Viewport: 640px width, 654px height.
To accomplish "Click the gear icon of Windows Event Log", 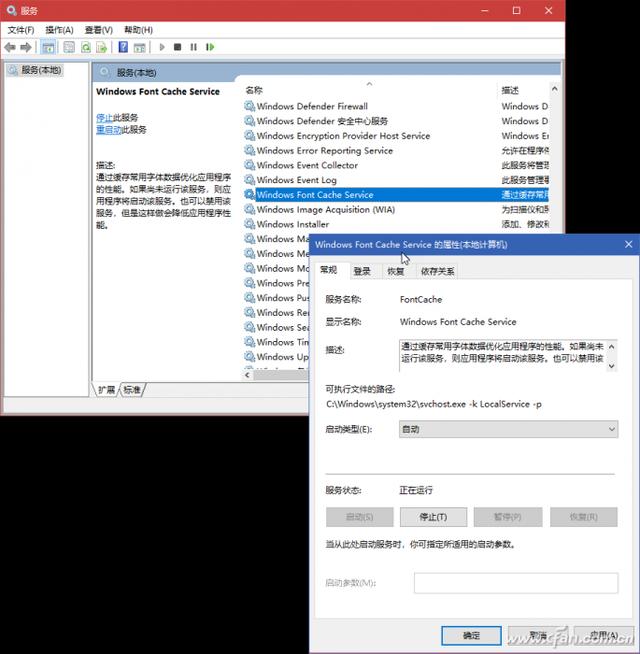I will [x=249, y=180].
